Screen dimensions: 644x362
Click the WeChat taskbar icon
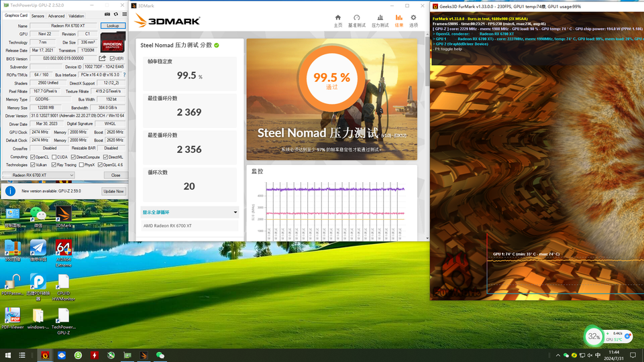pyautogui.click(x=160, y=355)
